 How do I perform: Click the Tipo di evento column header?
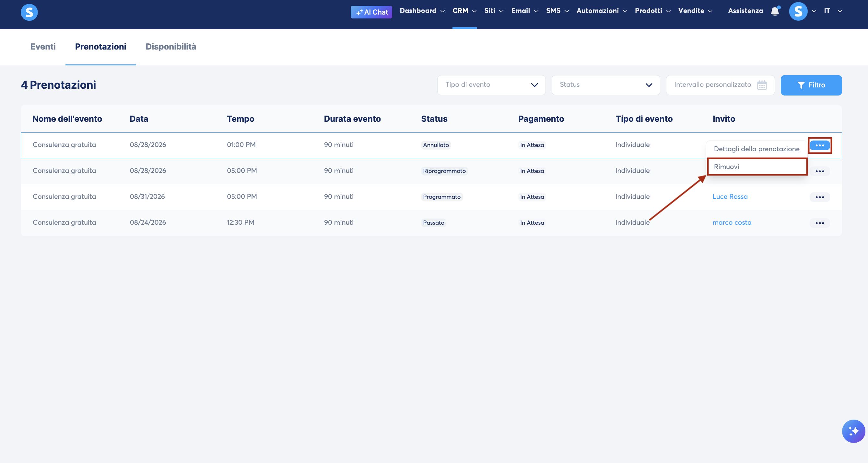tap(644, 119)
